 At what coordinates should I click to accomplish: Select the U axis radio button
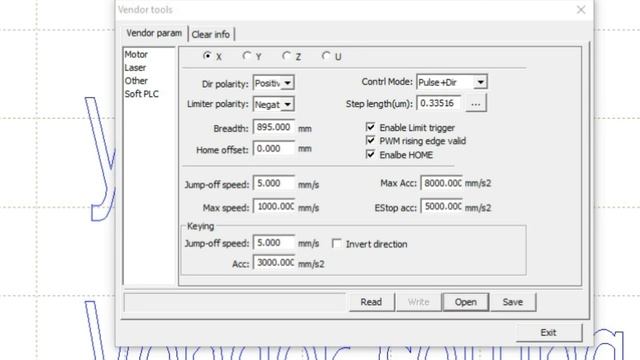[326, 56]
